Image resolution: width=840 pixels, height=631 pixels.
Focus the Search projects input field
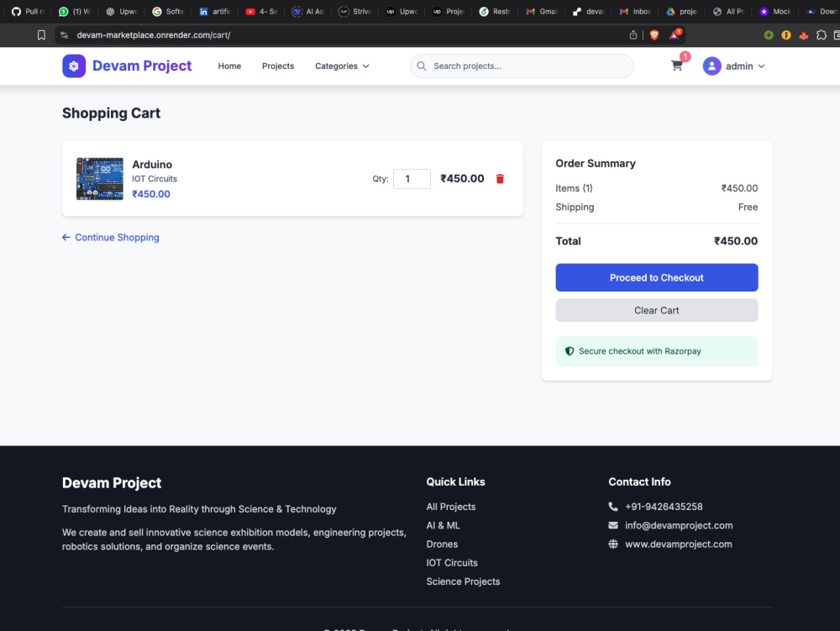[x=522, y=66]
